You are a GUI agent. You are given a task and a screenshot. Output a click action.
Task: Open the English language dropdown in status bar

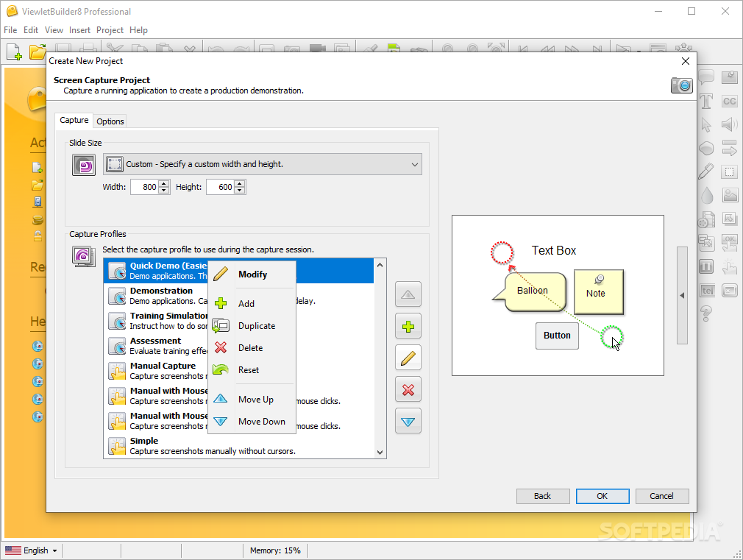[x=32, y=550]
